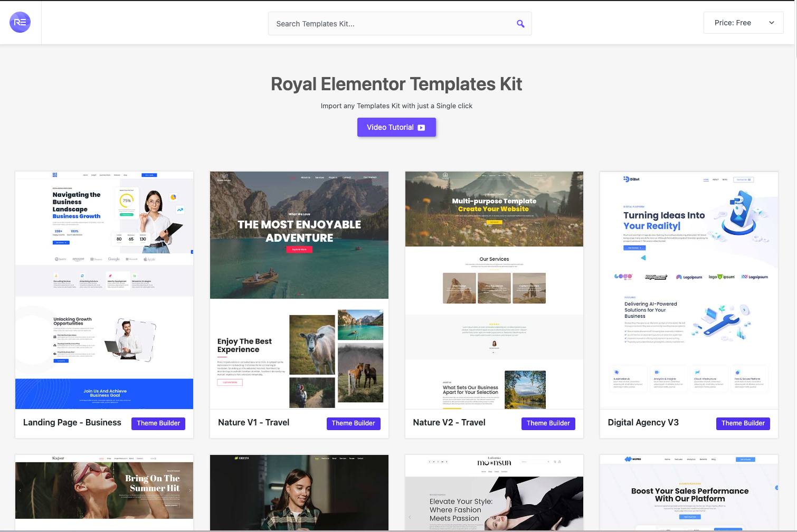Select the "Landing Page - Business" title text
The height and width of the screenshot is (532, 797).
point(72,423)
